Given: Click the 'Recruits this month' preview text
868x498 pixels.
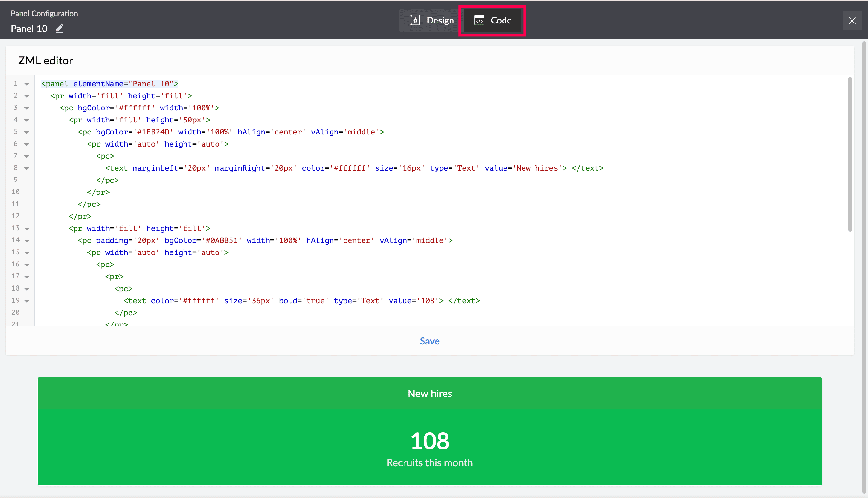Looking at the screenshot, I should 430,463.
